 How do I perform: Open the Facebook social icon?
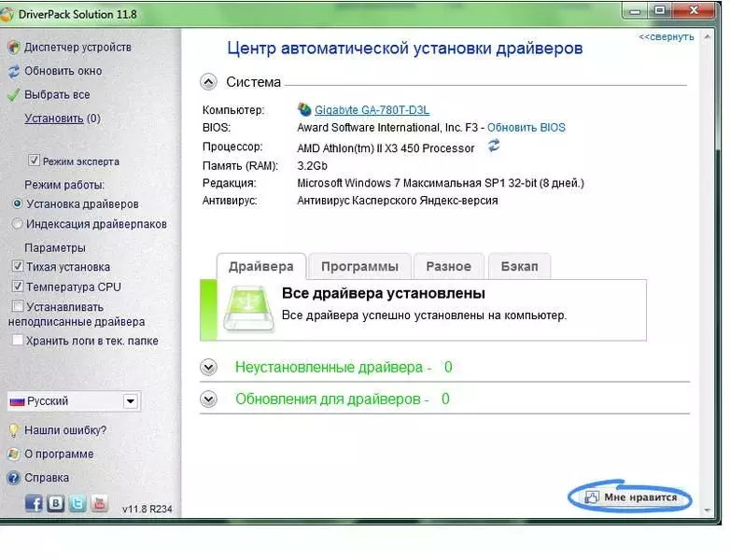click(34, 503)
